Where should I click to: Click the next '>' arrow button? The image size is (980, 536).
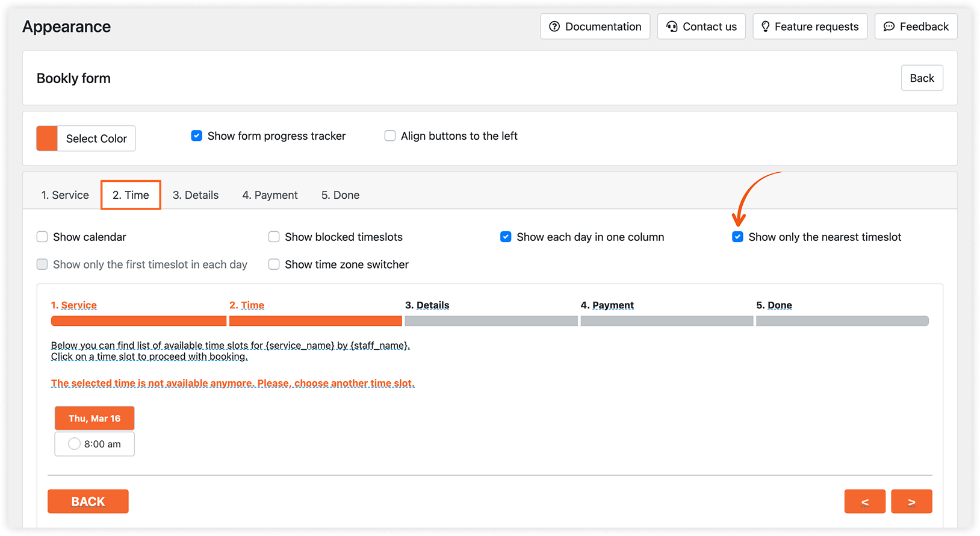912,502
